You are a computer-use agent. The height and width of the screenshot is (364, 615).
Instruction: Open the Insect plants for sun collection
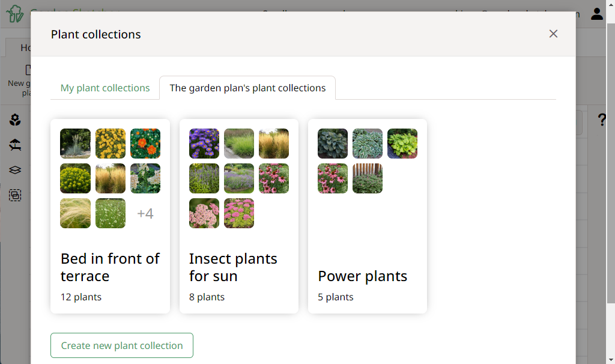(233, 267)
